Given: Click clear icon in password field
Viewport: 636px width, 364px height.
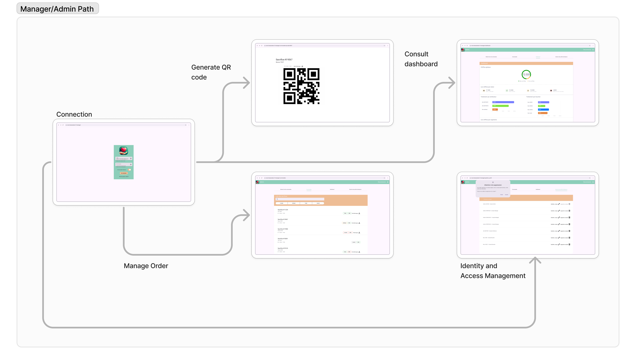Looking at the screenshot, I should click(x=131, y=164).
